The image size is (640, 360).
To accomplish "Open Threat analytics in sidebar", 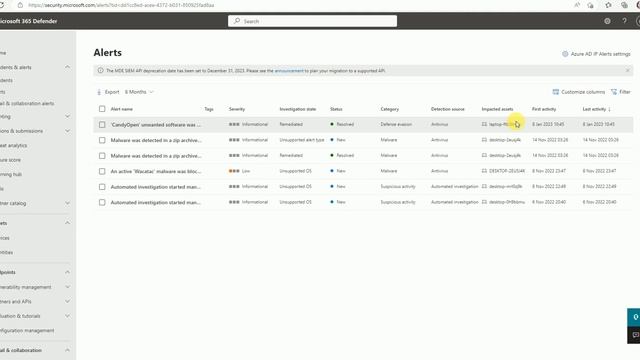I will (13, 145).
